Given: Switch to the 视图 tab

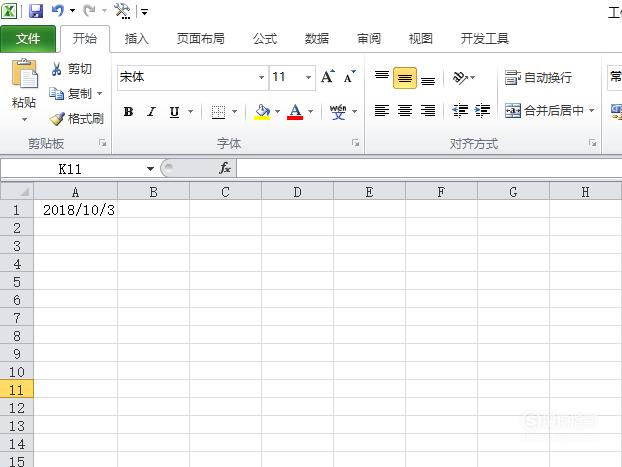Looking at the screenshot, I should (x=420, y=39).
